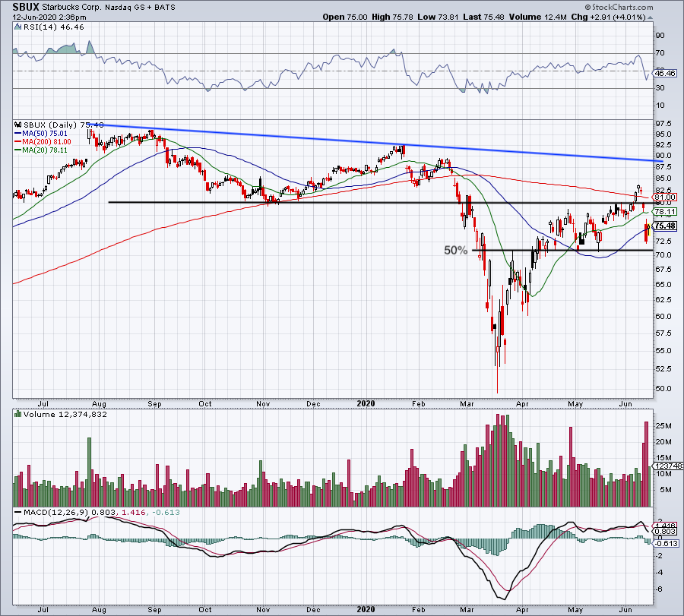Viewport: 684px width, 616px height.
Task: Click the -0.613 value in MACD legend
Action: (165, 512)
